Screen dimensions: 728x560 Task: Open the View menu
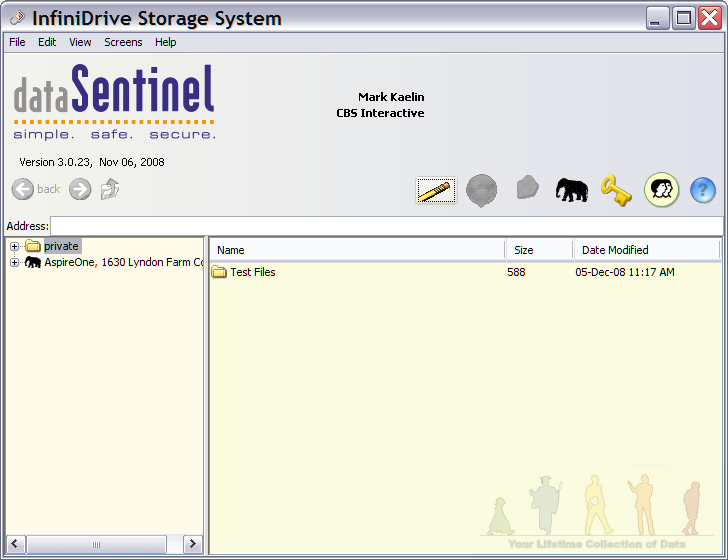coord(80,42)
